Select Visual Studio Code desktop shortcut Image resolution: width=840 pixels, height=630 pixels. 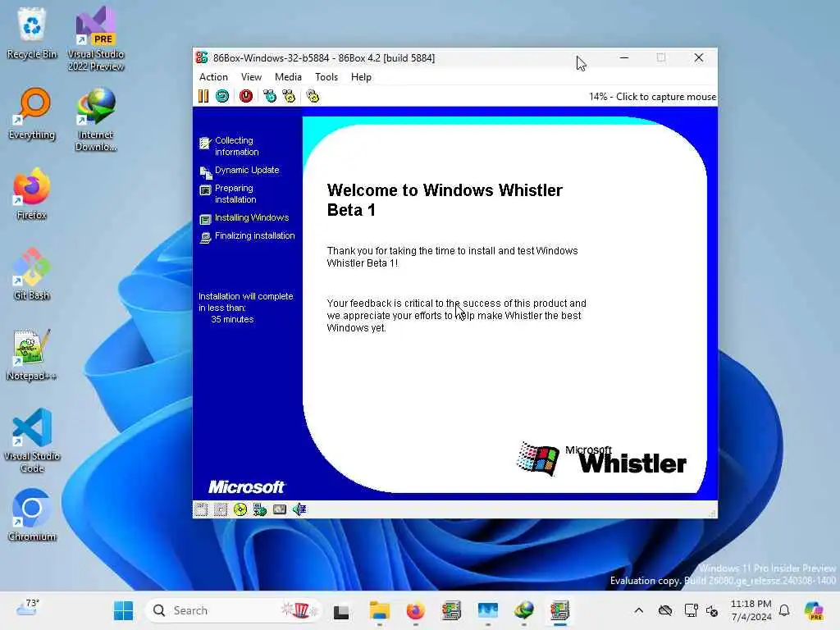(32, 441)
